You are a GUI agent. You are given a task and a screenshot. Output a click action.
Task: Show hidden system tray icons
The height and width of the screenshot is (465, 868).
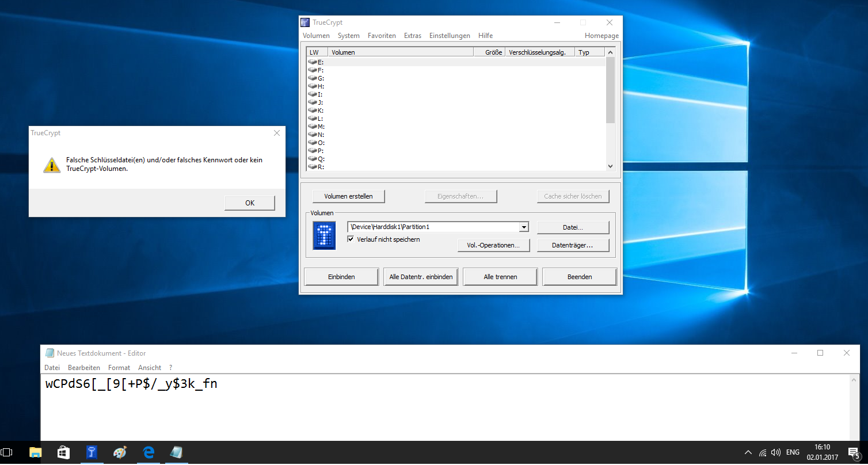click(748, 452)
